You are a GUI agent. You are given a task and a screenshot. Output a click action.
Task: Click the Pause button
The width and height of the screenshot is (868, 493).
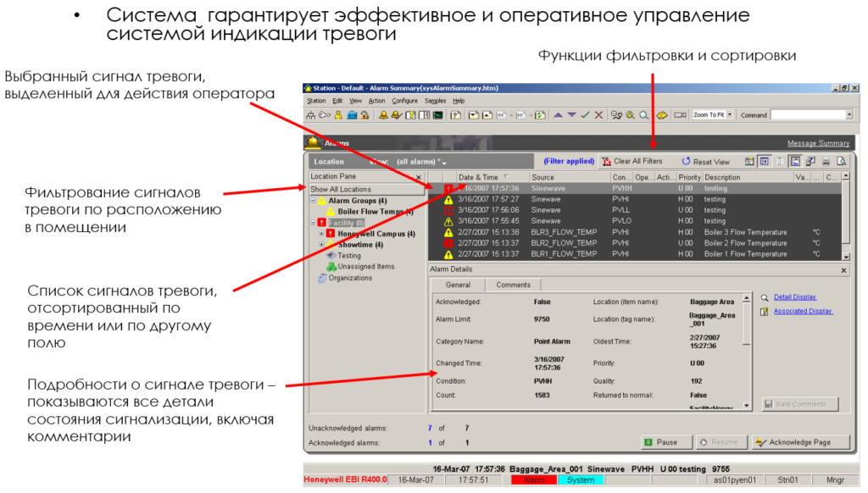[660, 442]
